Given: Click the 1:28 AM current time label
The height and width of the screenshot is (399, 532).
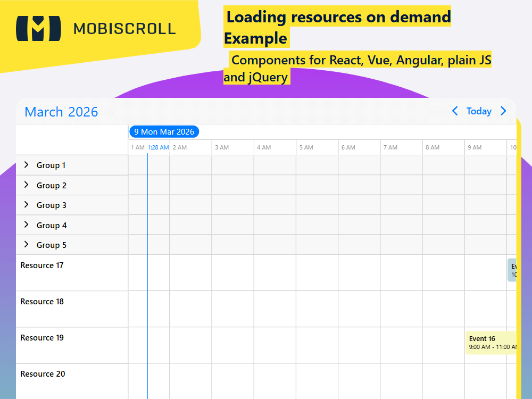Looking at the screenshot, I should click(159, 147).
